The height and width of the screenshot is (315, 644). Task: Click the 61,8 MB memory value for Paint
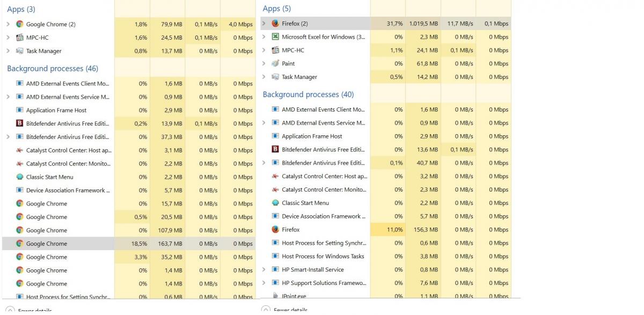point(427,63)
